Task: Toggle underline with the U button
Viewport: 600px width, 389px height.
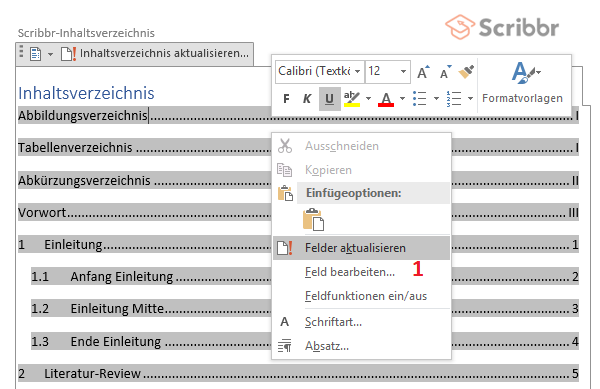Action: point(329,99)
